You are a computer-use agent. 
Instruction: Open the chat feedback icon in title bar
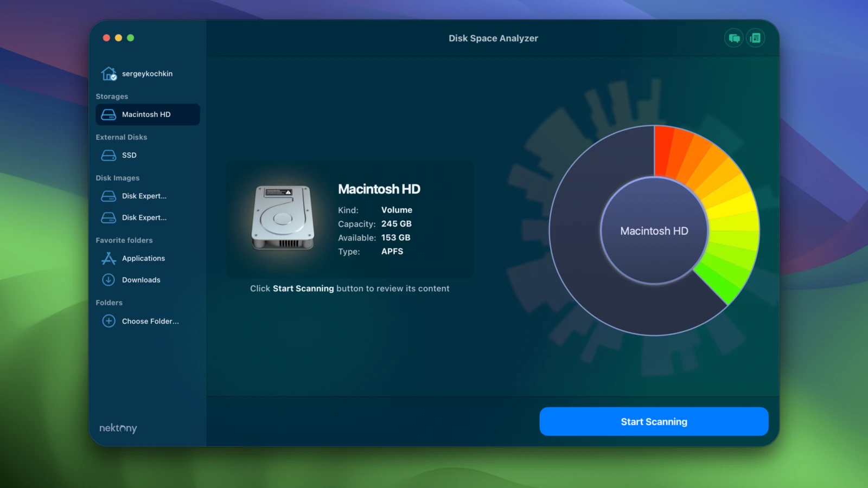734,38
